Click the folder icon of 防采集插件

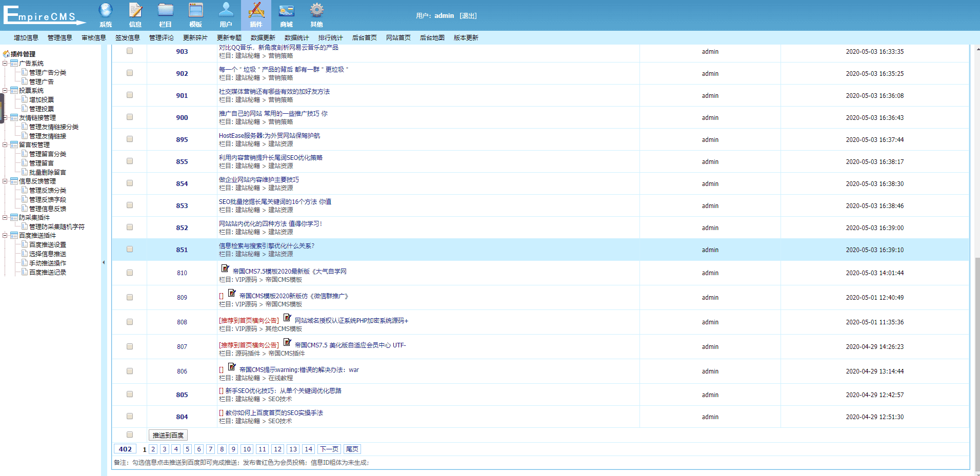tap(14, 218)
